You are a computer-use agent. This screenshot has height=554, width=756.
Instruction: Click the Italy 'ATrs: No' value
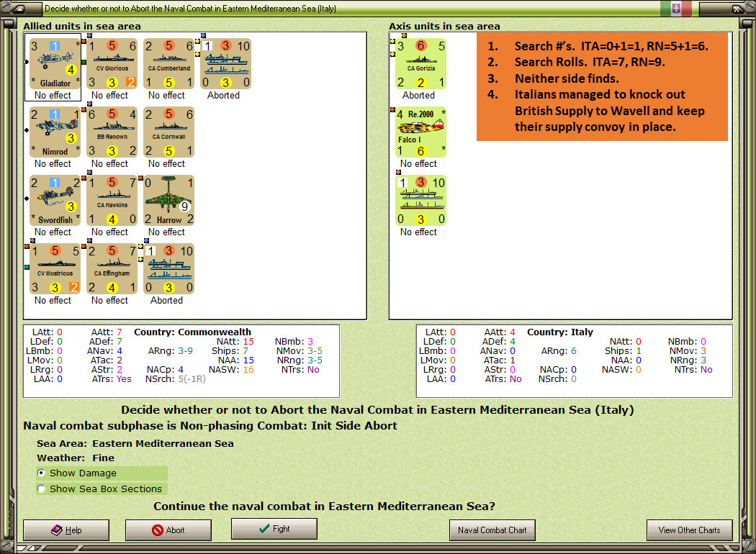503,379
